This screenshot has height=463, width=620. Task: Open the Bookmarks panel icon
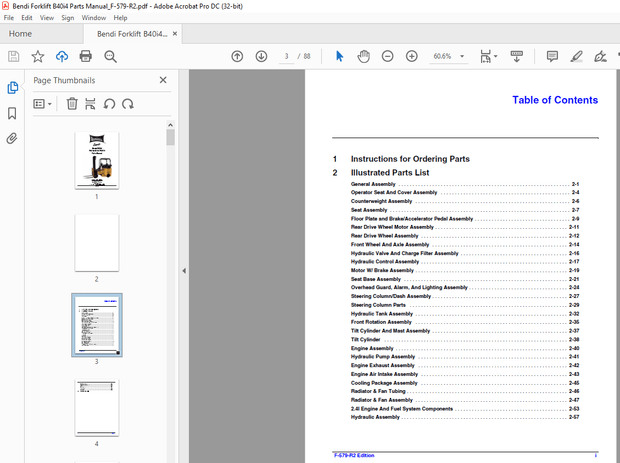[x=12, y=113]
